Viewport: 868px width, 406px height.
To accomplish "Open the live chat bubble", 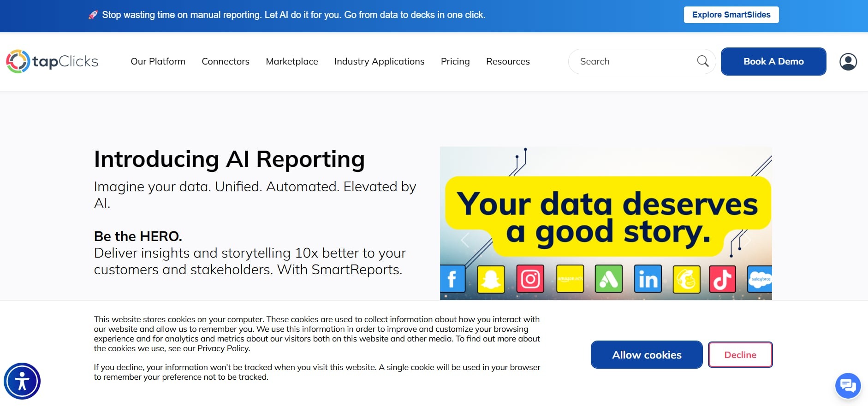I will click(x=848, y=385).
